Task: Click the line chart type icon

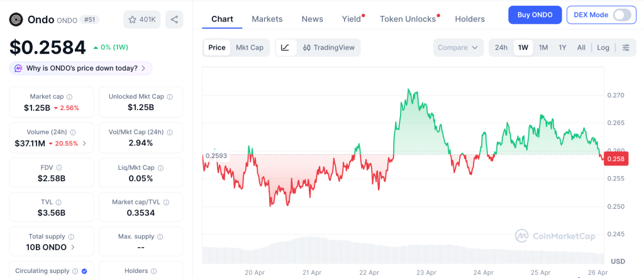Action: [x=285, y=47]
